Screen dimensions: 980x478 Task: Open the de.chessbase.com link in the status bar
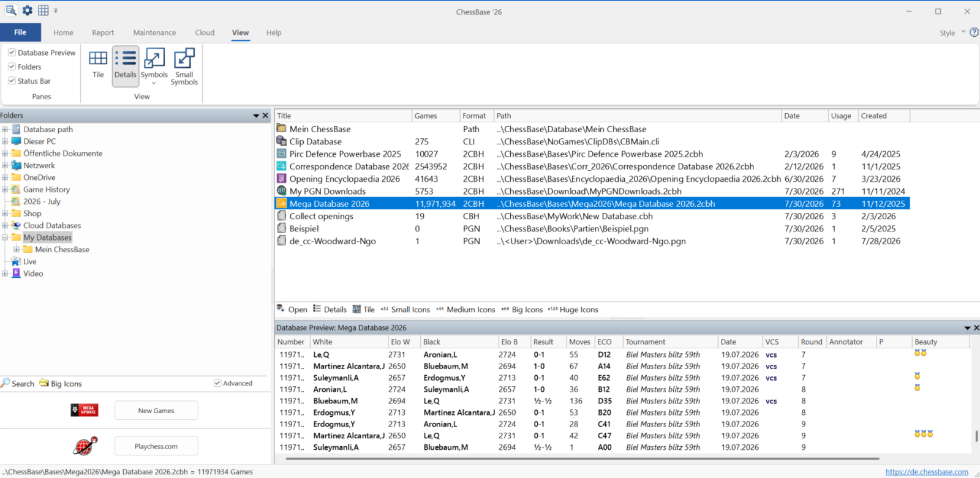point(927,472)
